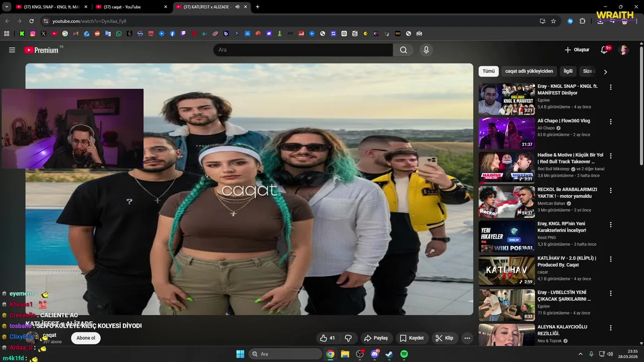Open options for Eray KNGL SNAP video

tap(611, 87)
